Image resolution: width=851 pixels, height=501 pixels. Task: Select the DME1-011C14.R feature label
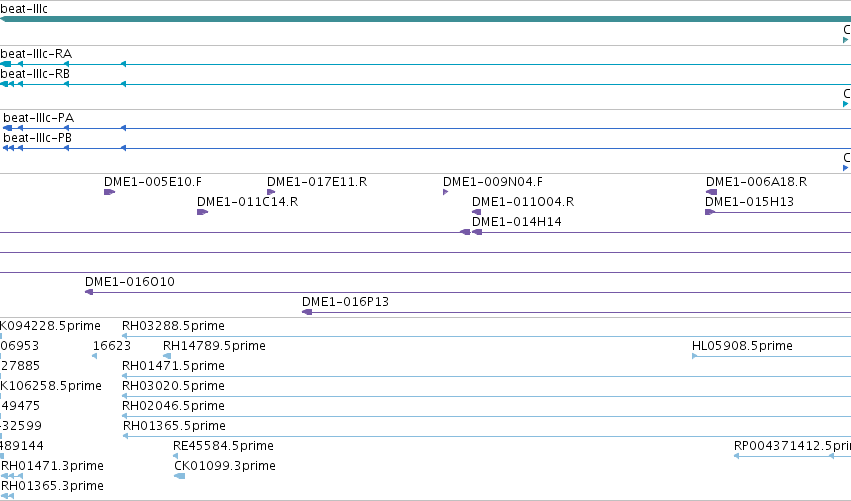(x=247, y=202)
